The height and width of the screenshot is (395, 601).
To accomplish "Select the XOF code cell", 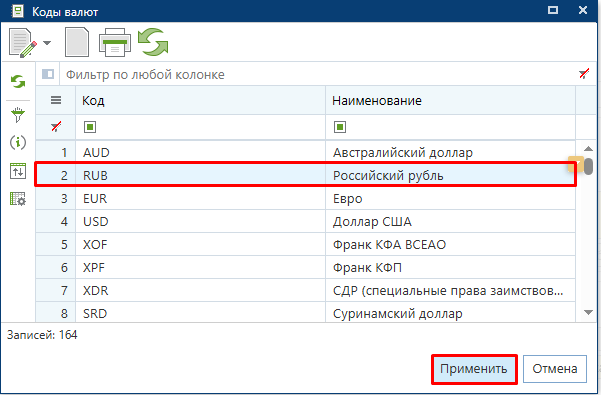I will pos(200,244).
